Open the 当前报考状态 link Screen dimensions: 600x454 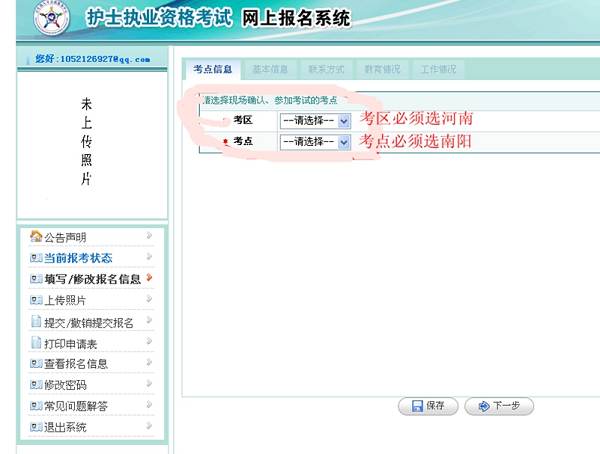84,258
